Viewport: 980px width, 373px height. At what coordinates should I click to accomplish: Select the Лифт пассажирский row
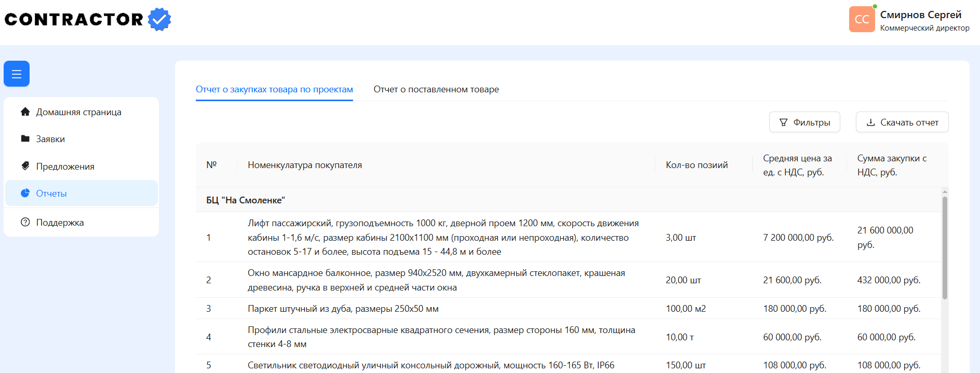click(x=443, y=237)
